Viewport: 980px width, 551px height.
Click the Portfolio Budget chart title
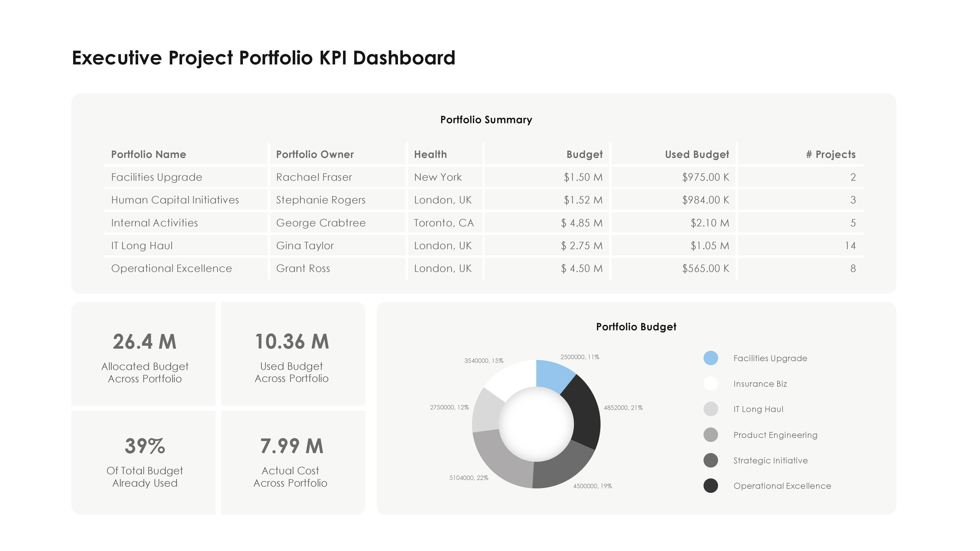(x=636, y=327)
